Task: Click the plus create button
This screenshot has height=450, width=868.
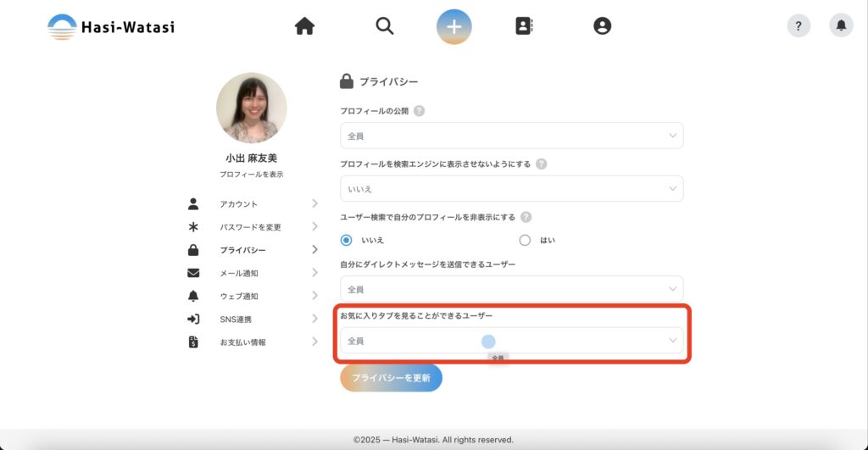Action: tap(454, 26)
